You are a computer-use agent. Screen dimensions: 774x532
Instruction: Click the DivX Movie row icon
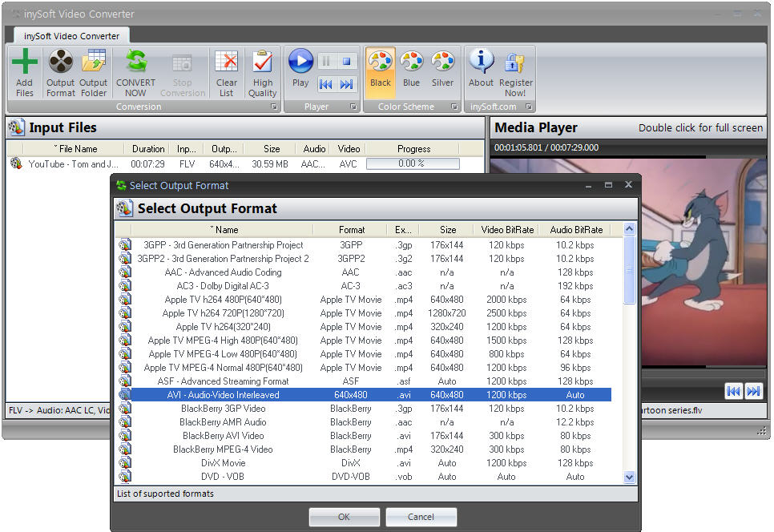pos(125,462)
